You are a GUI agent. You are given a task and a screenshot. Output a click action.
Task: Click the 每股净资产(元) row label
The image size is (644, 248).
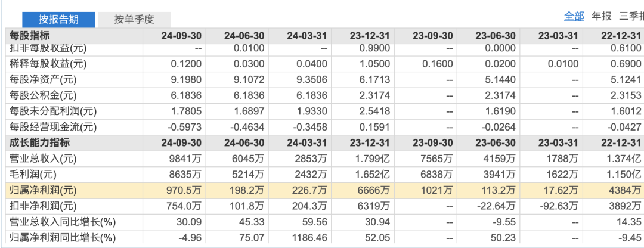(x=43, y=80)
